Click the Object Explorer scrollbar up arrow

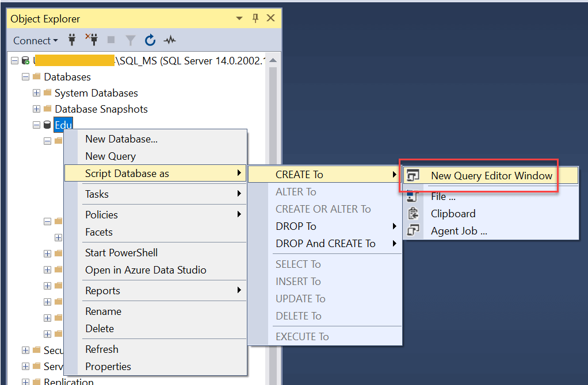pos(273,61)
